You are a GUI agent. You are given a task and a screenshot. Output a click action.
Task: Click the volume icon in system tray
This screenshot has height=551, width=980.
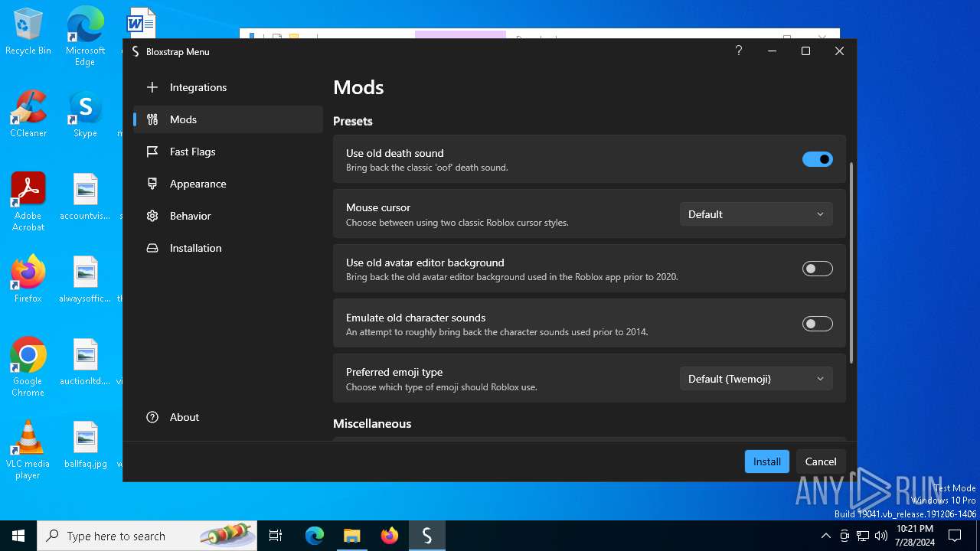coord(881,536)
